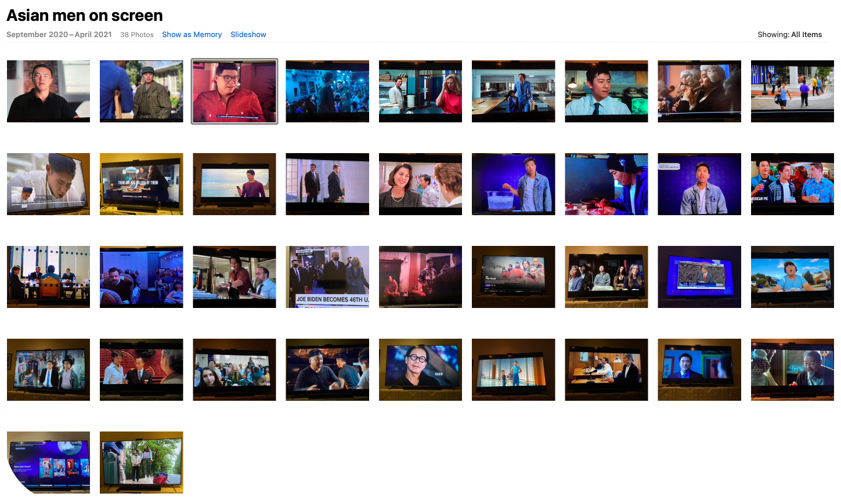The image size is (841, 504).
Task: Open the man in white shirt at desk photo
Action: 606,91
